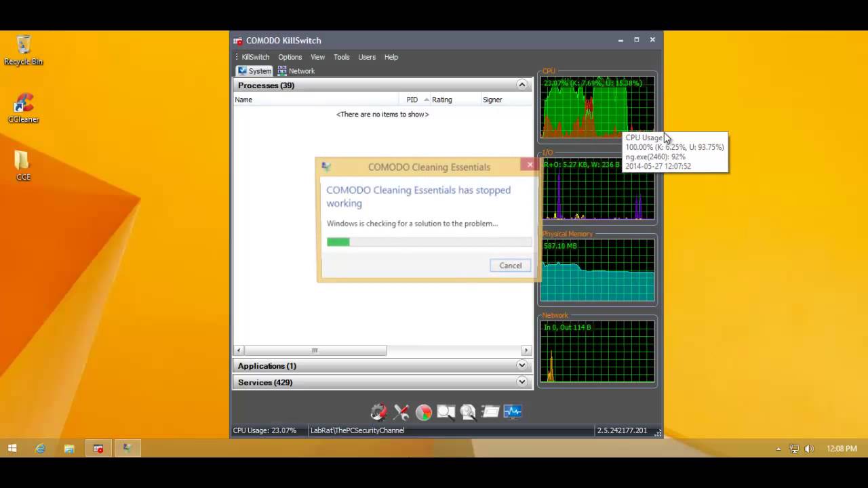Select the CCE folder on the desktop

(24, 166)
